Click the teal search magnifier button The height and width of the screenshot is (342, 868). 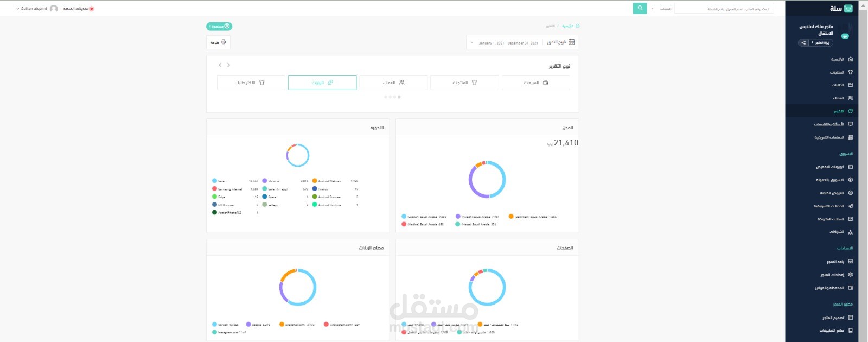[x=640, y=8]
